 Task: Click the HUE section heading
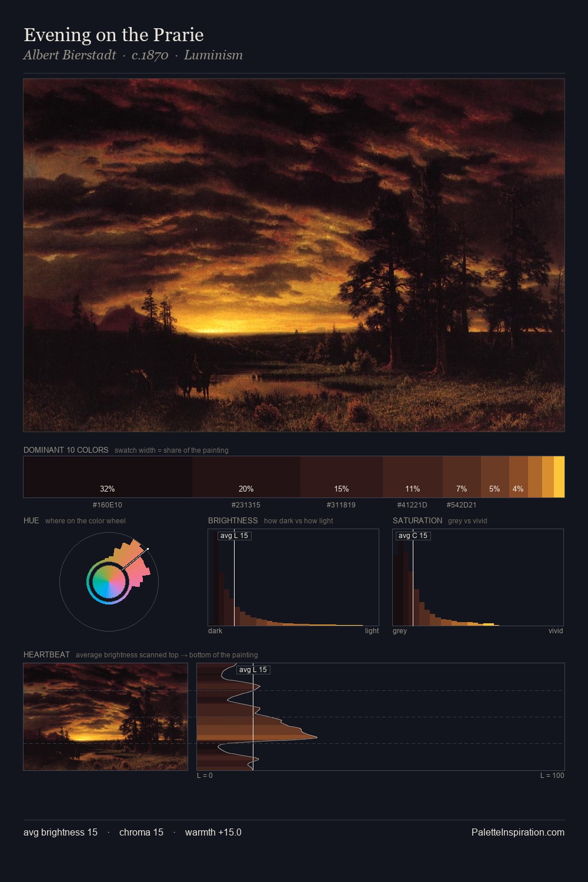tap(31, 520)
